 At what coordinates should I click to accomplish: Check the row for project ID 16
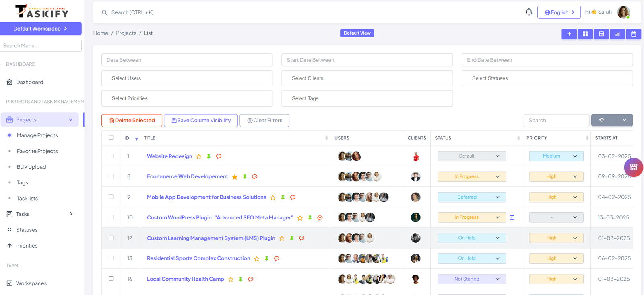[111, 279]
